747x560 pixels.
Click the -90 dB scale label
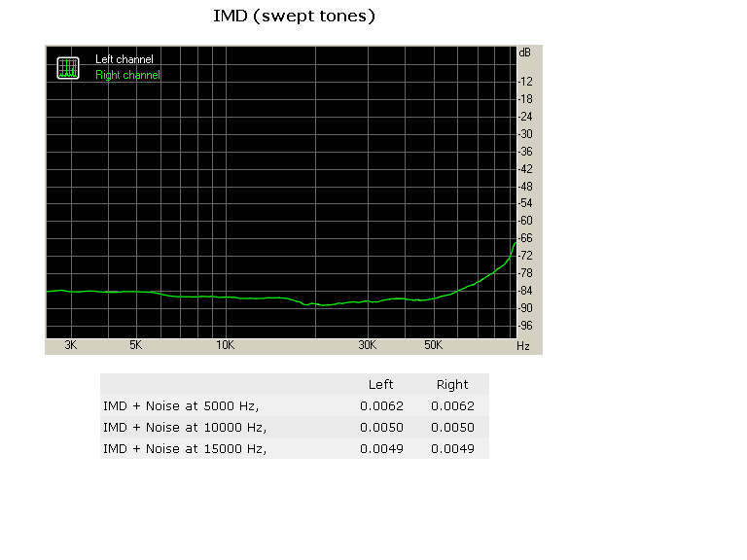click(525, 308)
